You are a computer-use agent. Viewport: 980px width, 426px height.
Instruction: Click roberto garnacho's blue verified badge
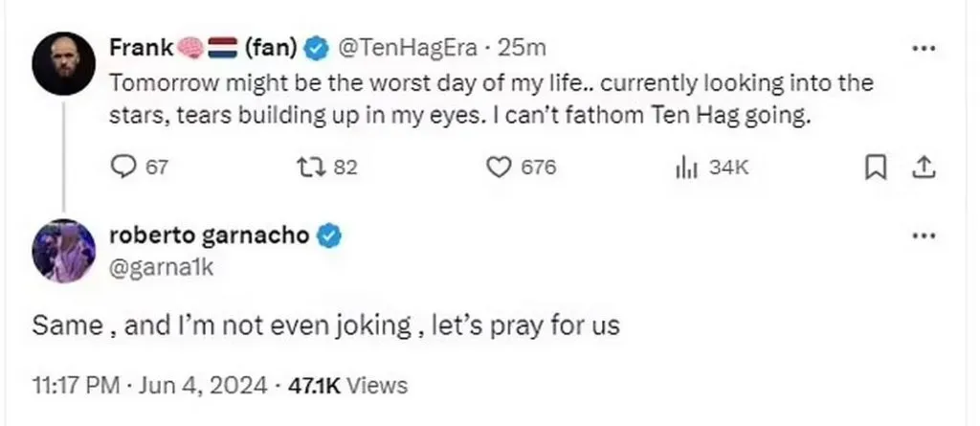[328, 235]
